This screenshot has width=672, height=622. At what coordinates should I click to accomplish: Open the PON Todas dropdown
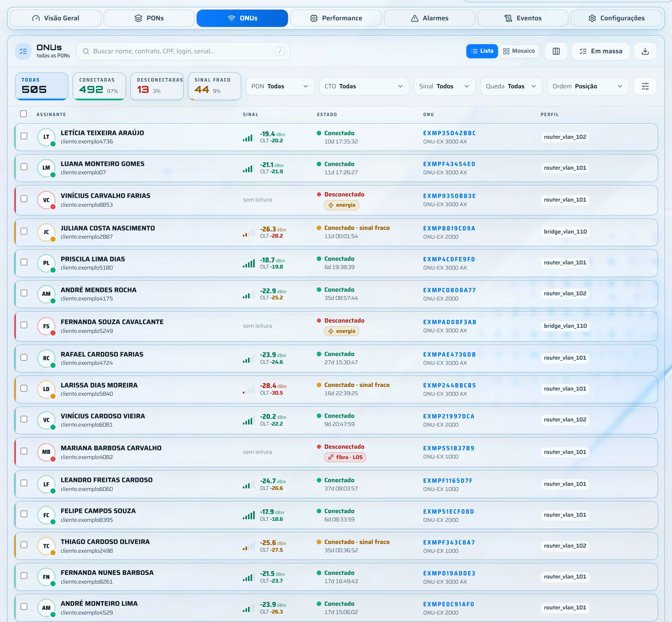point(280,87)
